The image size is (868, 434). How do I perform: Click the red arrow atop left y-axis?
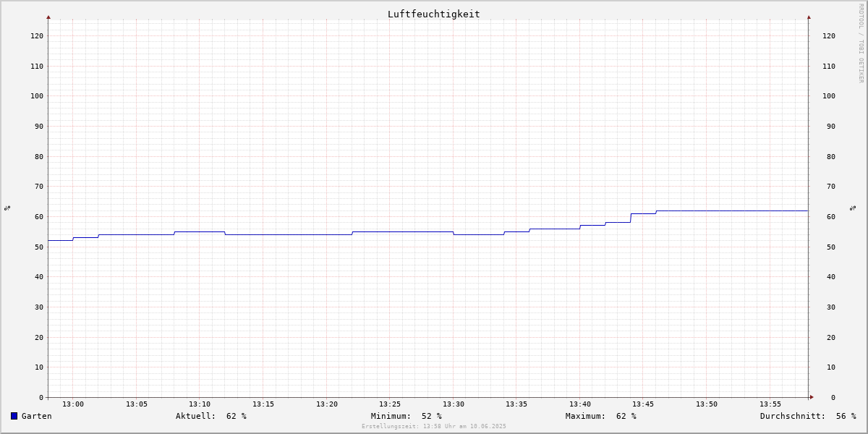pos(48,17)
